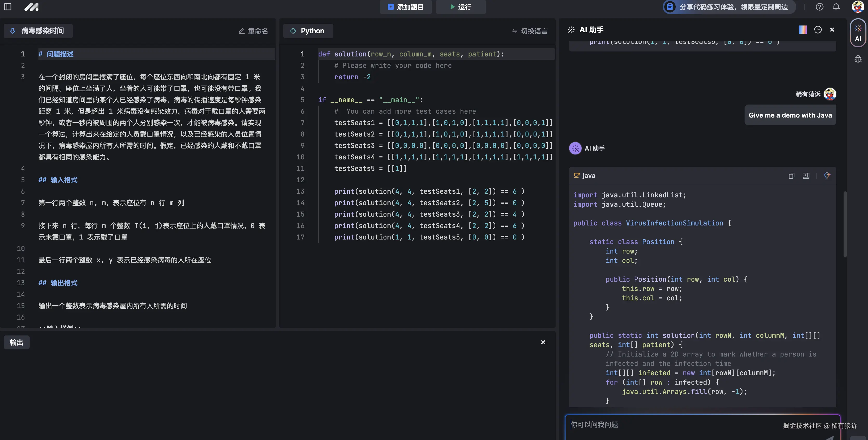Open the 切换语言 language switcher
Screen dimensions: 868x440
[x=529, y=31]
